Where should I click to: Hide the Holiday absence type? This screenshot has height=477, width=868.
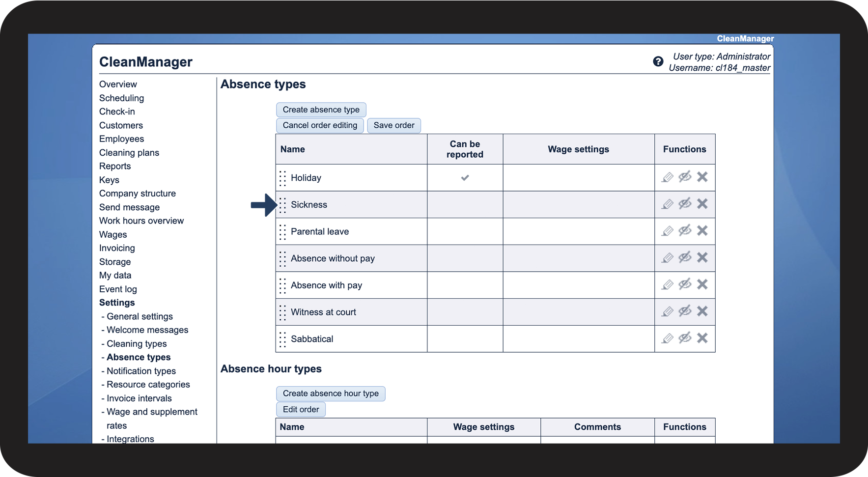(685, 177)
